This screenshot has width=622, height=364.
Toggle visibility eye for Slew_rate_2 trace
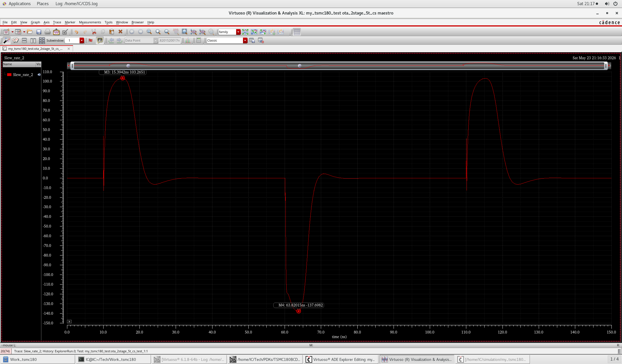pyautogui.click(x=39, y=75)
